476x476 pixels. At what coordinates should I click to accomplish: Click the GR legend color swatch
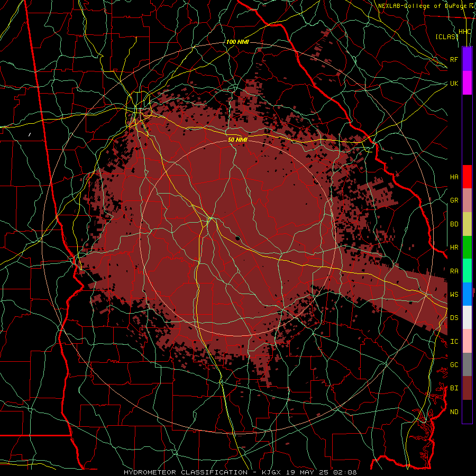pyautogui.click(x=467, y=200)
